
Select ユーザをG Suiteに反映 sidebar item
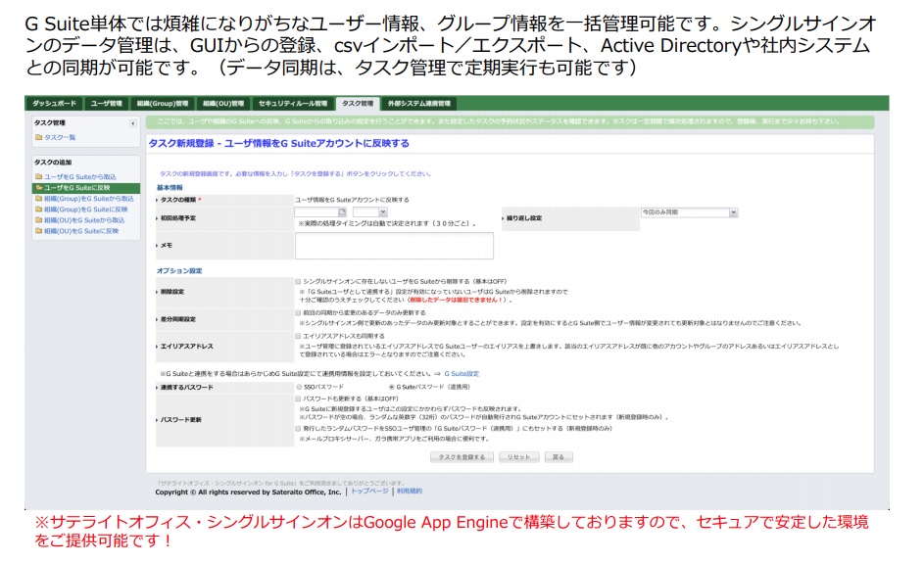86,188
